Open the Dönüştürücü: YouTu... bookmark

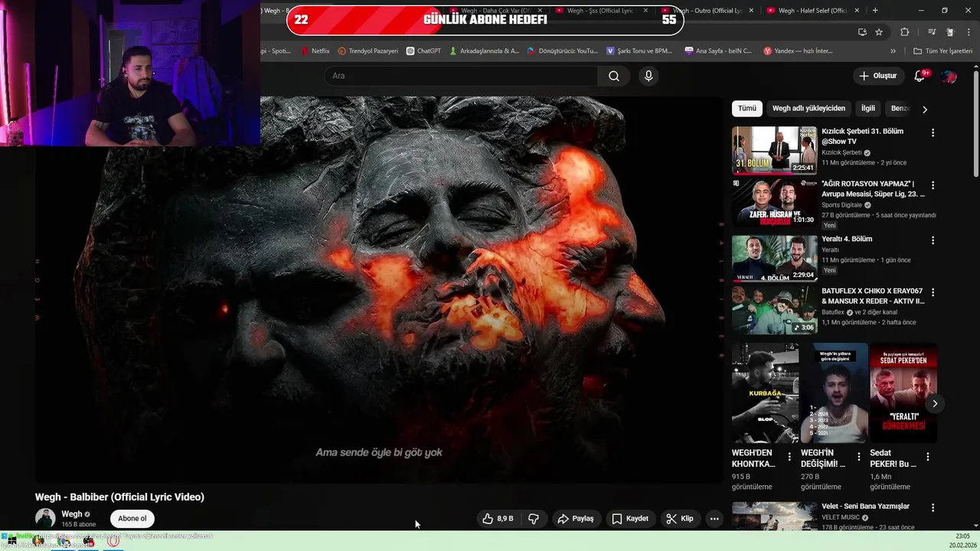(562, 51)
